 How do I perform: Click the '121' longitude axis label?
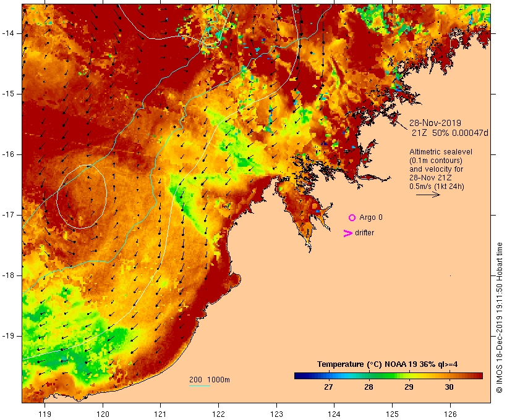[x=160, y=414]
